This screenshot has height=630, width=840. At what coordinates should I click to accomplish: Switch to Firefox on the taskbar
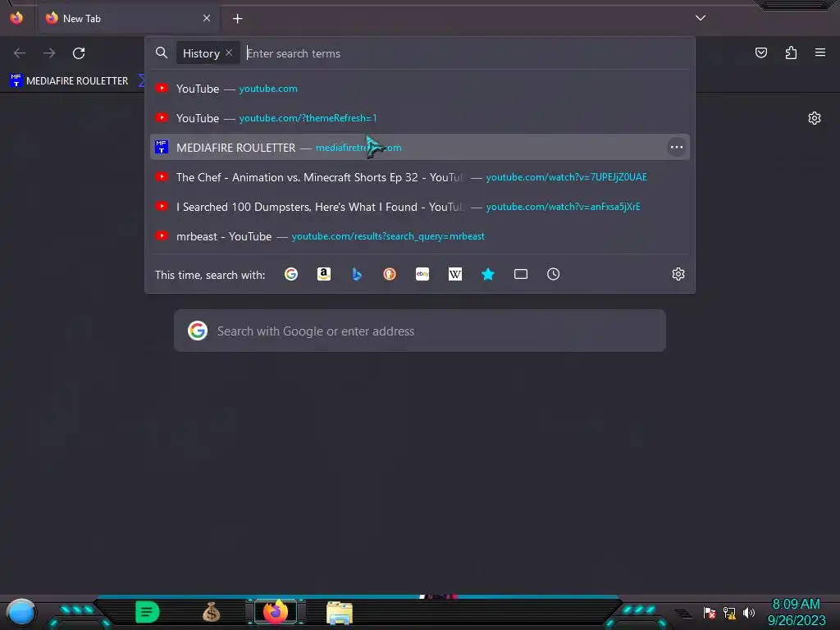[x=276, y=612]
